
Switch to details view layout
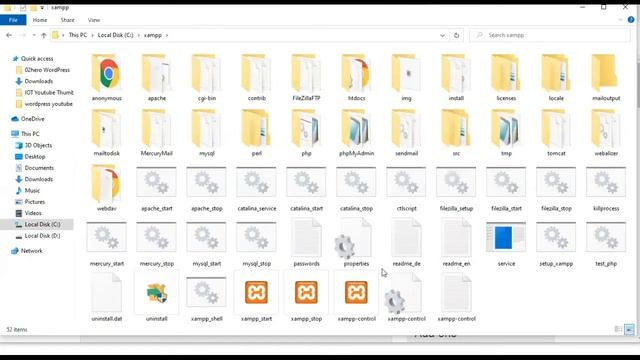[618, 329]
